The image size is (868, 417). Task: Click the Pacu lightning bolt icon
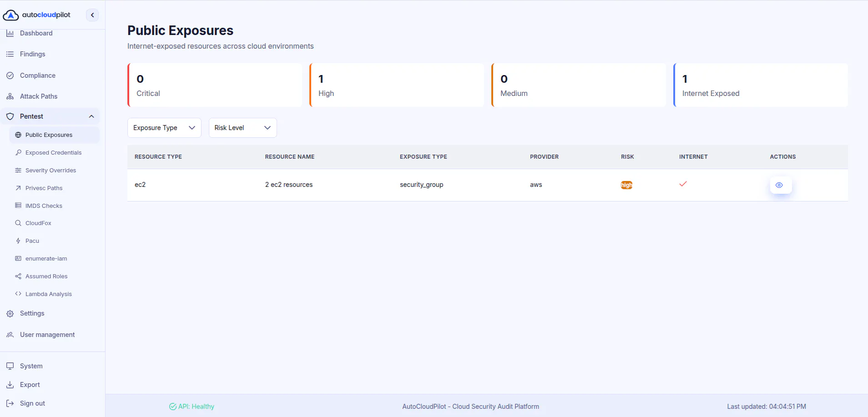18,241
